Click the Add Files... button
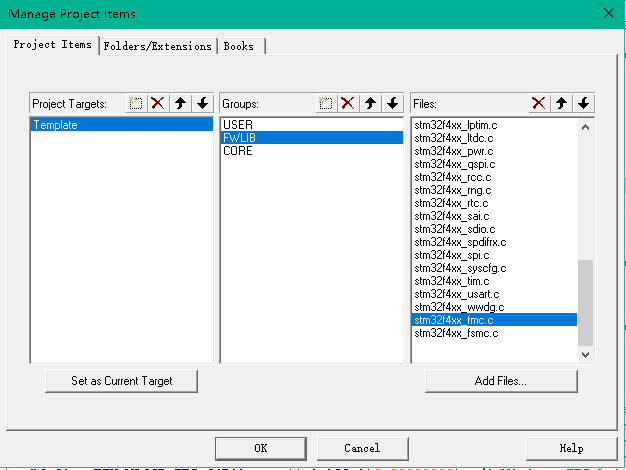This screenshot has height=470, width=626. [x=501, y=381]
